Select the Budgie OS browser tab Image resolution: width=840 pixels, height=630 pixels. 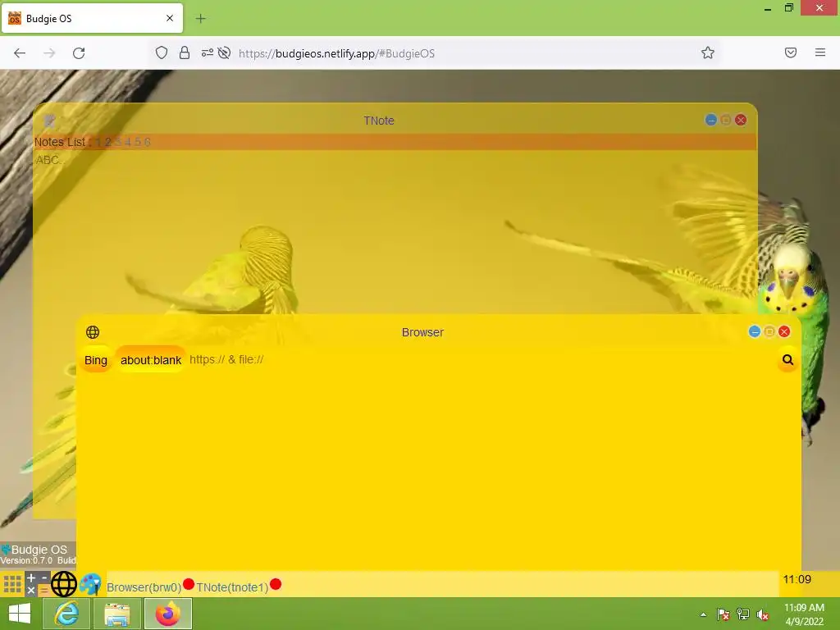(x=92, y=18)
